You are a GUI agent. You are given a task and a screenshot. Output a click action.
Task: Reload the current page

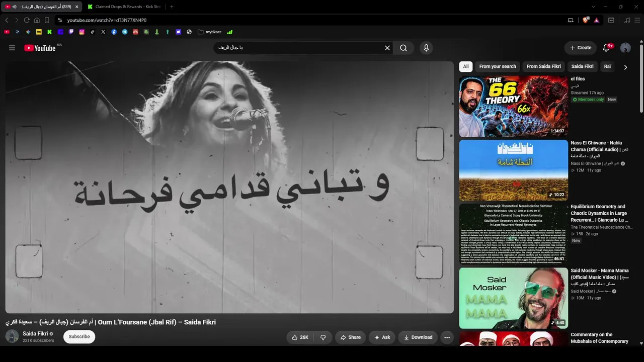pos(27,20)
